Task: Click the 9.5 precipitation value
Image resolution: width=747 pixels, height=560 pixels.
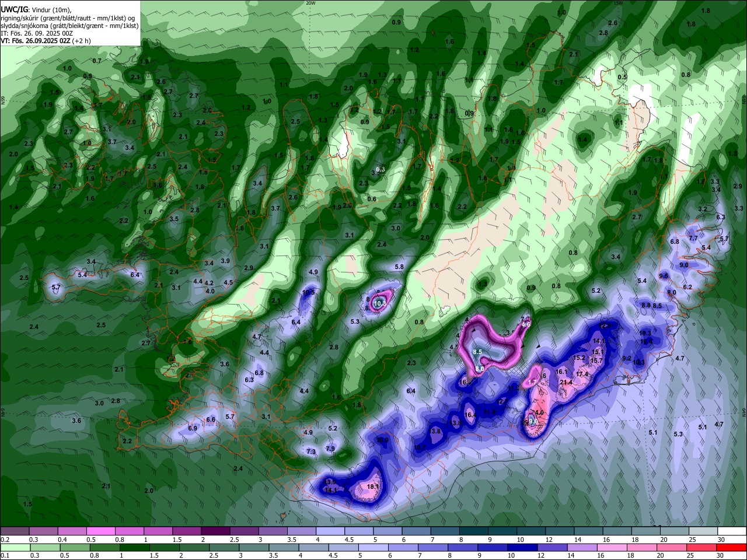Action: [x=664, y=276]
